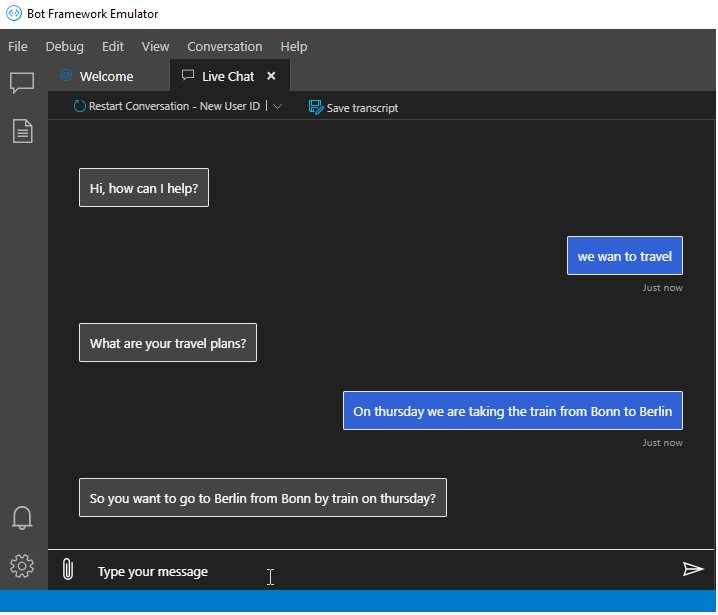718x615 pixels.
Task: Click Restart Conversation - New User ID
Action: (167, 106)
